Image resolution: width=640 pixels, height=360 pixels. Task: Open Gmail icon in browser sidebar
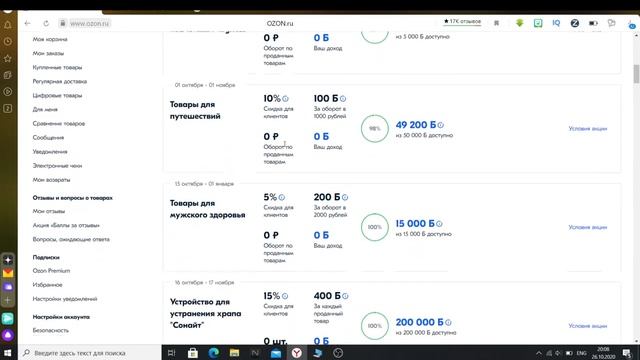click(8, 273)
